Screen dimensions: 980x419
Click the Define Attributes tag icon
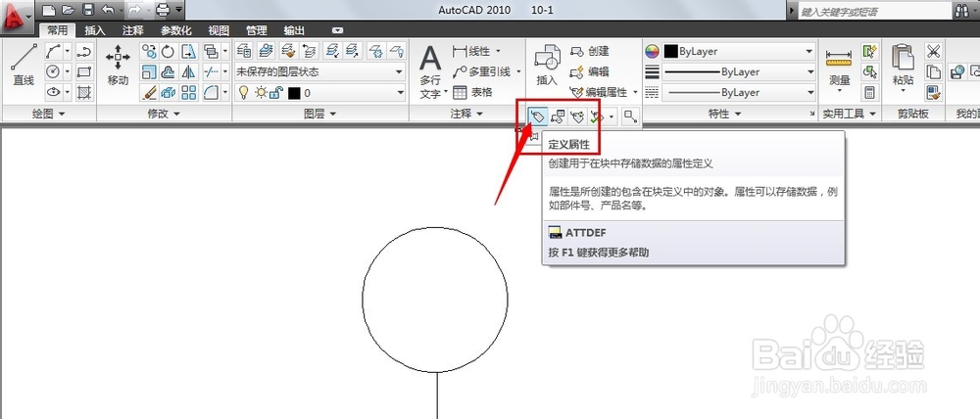click(537, 116)
